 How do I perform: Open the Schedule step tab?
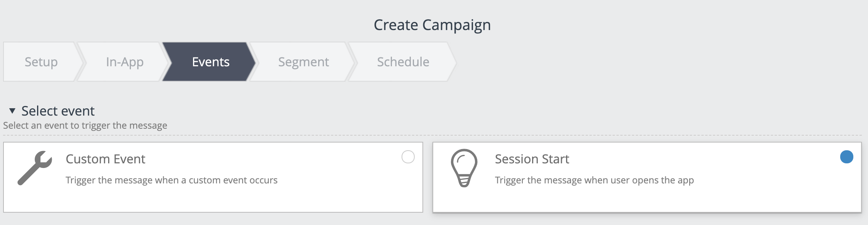coord(403,62)
